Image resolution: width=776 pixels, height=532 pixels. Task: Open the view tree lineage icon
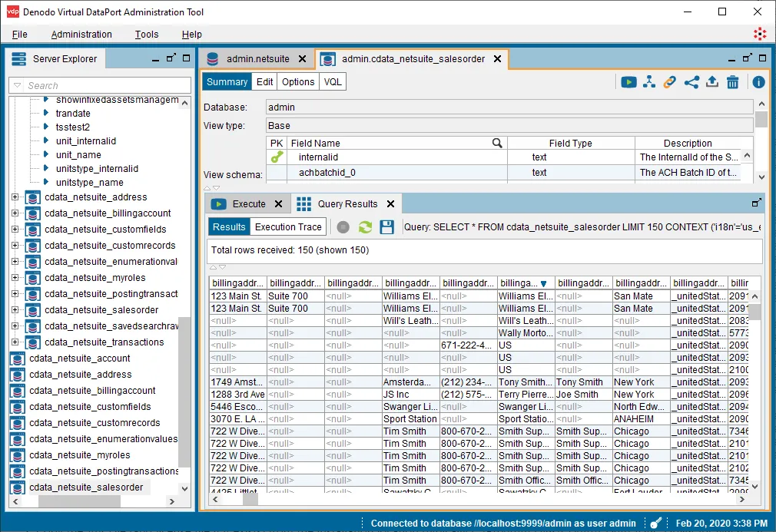pos(650,81)
